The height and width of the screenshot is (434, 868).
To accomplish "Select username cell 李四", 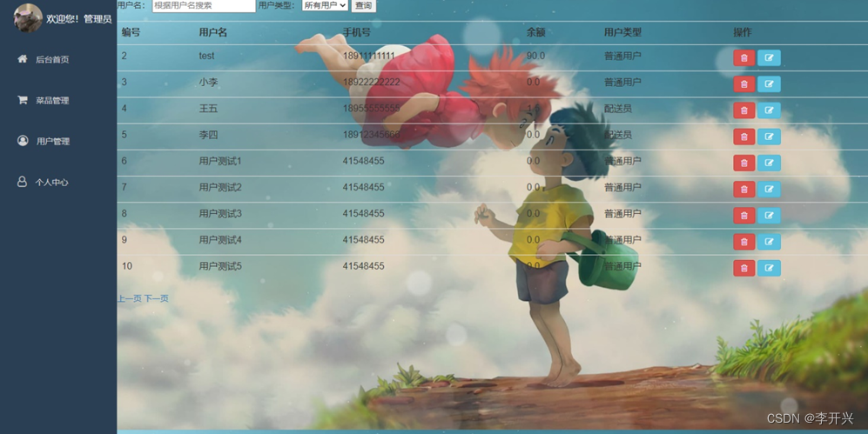I will tap(208, 134).
